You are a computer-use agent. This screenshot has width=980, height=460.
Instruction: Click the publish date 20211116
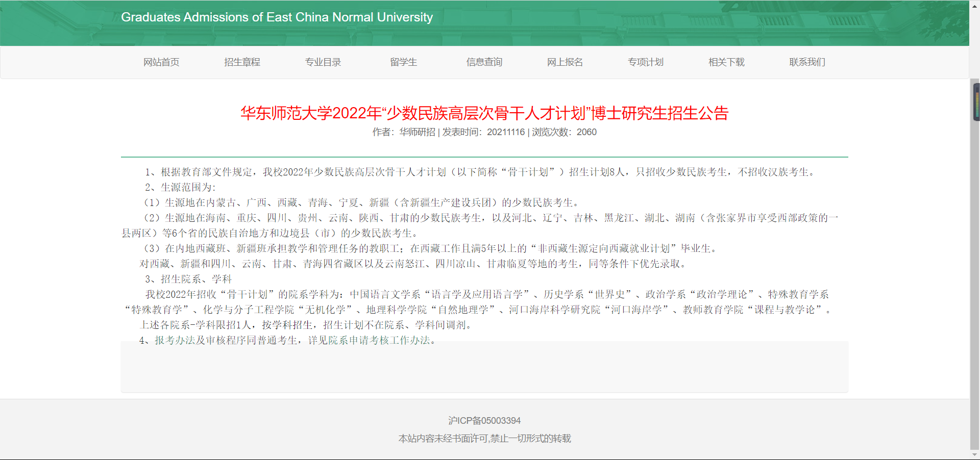click(x=506, y=132)
